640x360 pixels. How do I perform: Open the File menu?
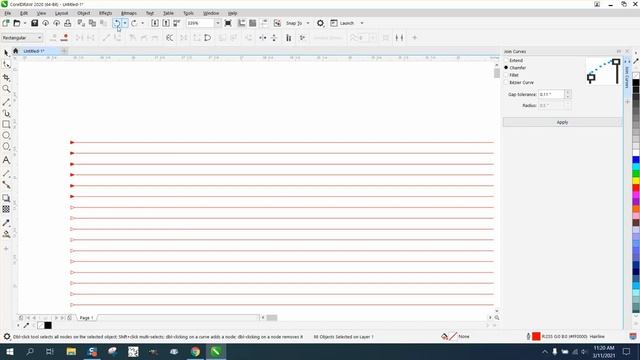click(x=8, y=13)
